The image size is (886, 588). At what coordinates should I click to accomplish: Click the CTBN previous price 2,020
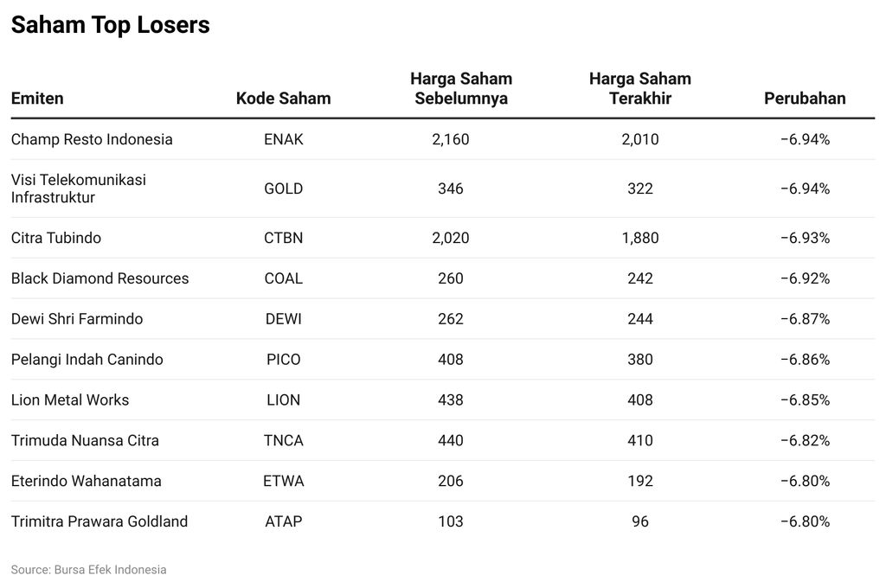tap(450, 238)
